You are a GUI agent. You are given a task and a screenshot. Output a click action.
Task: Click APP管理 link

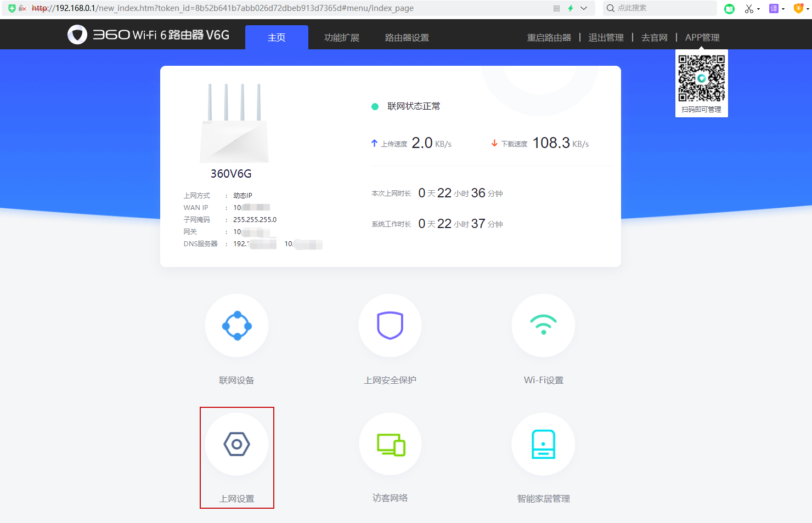(x=702, y=37)
